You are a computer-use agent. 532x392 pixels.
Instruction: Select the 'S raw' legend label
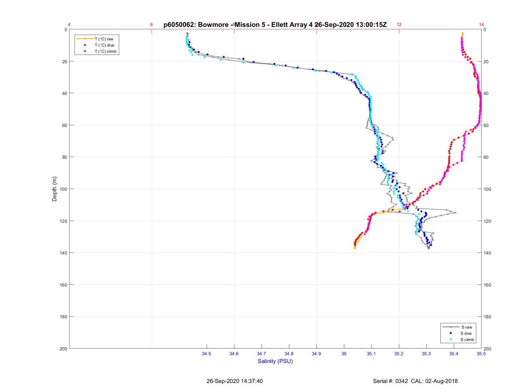[x=466, y=327]
